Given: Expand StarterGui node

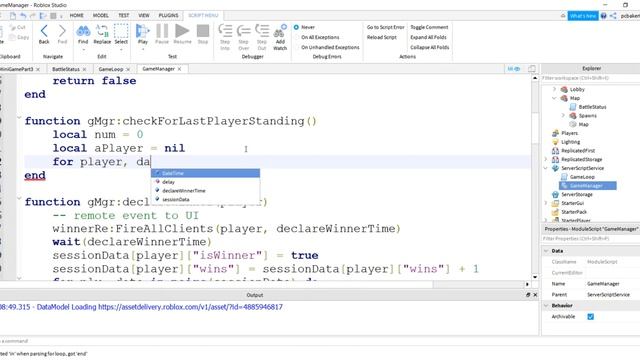Looking at the screenshot, I should (546, 203).
